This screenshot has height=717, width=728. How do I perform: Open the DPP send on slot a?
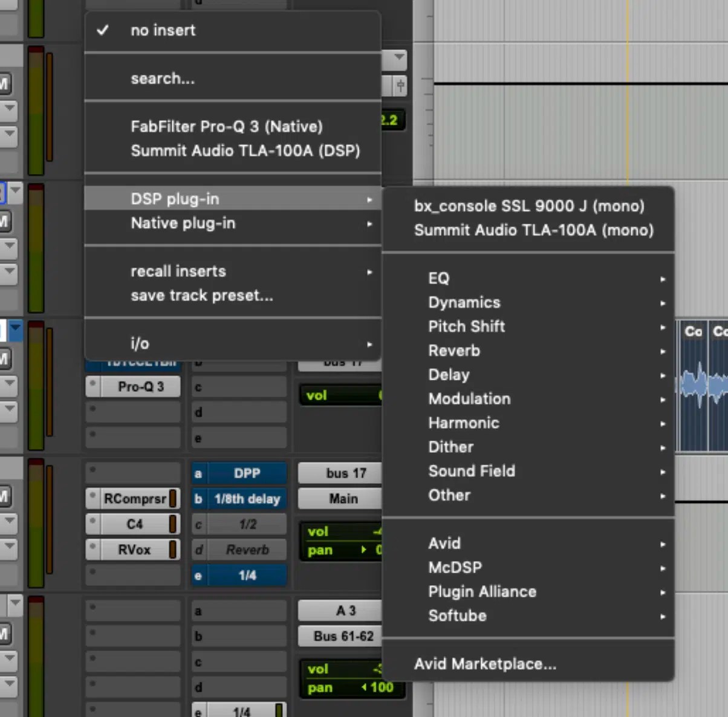click(x=247, y=473)
